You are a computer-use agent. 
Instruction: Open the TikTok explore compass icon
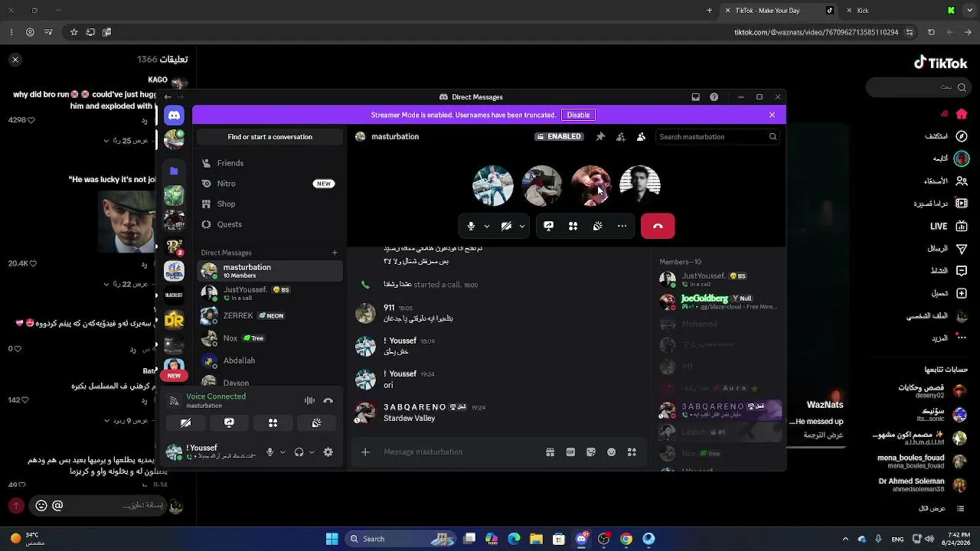pos(962,136)
